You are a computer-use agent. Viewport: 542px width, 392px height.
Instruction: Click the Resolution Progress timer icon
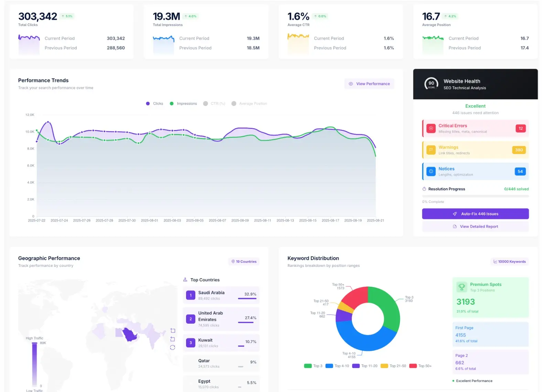coord(424,189)
